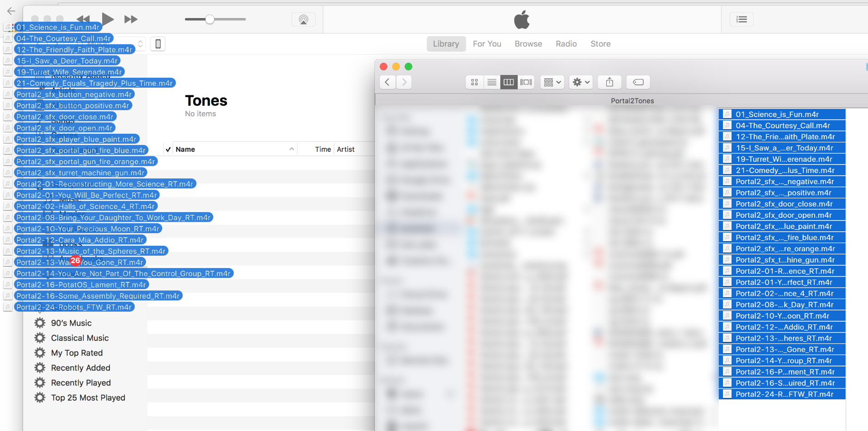
Task: Select Portal2_sfx_door_open.m4r in Finder
Action: tap(782, 215)
